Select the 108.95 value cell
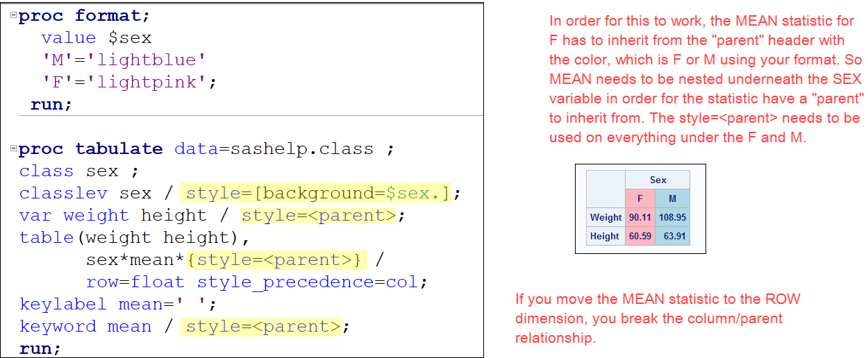The width and height of the screenshot is (868, 358). coord(671,217)
